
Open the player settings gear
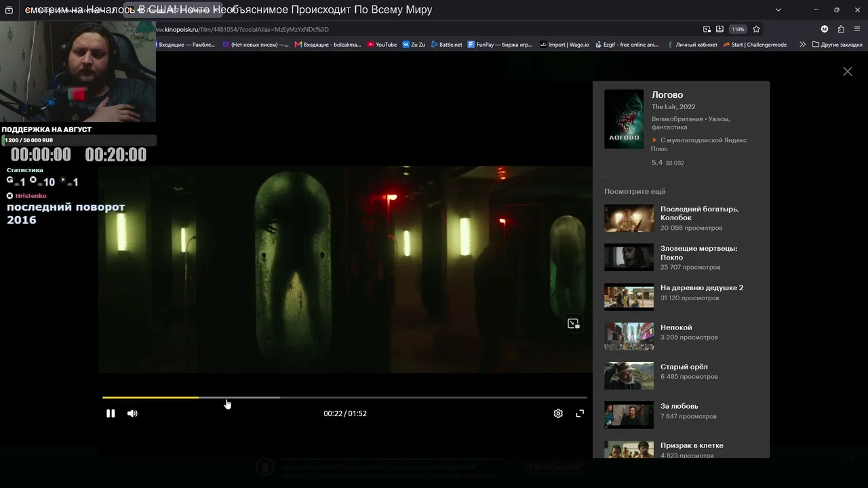click(558, 413)
